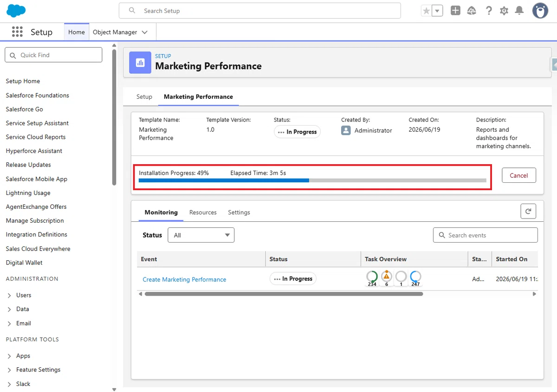Open the Settings tab
The image size is (557, 392).
pyautogui.click(x=239, y=212)
